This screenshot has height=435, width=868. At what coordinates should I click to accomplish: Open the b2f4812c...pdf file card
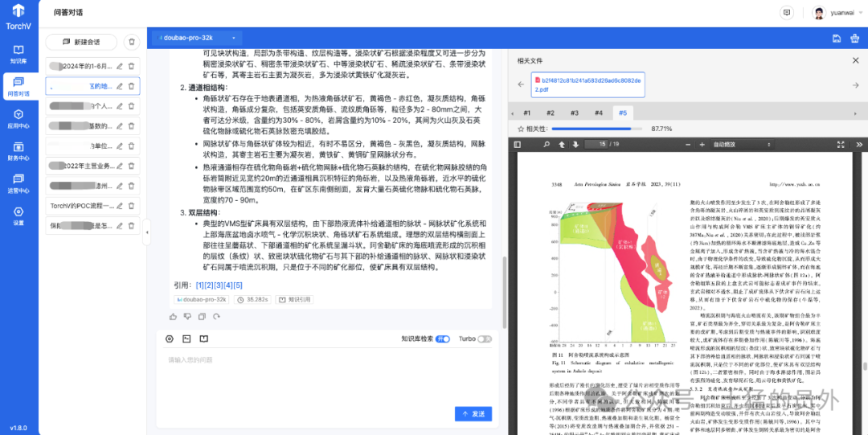pyautogui.click(x=588, y=84)
